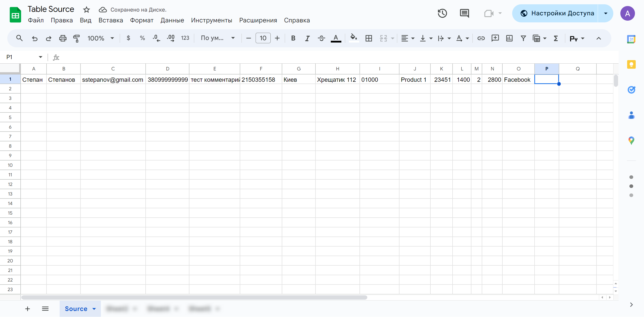Viewport: 644px width, 317px height.
Task: Toggle the currency format icon
Action: click(x=129, y=38)
